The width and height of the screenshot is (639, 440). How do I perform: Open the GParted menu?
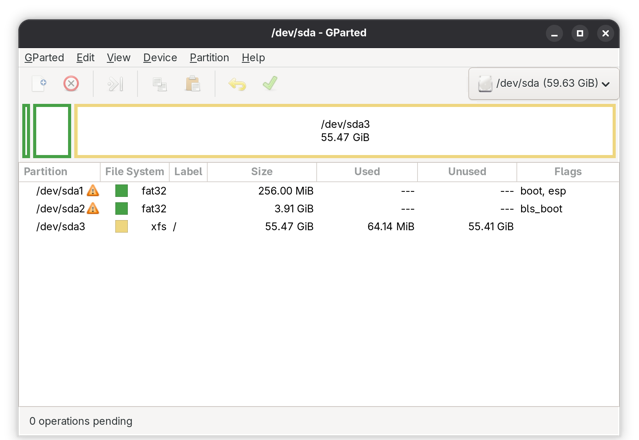[x=44, y=57]
